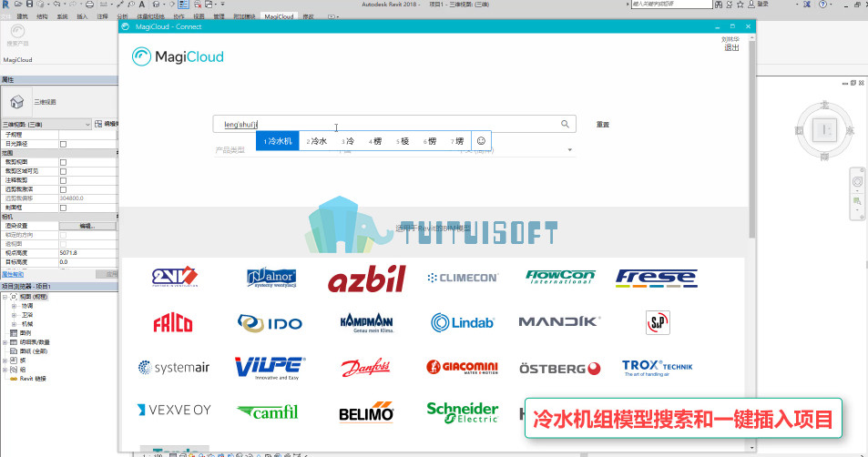The width and height of the screenshot is (868, 457).
Task: Collapse the Views node in Project Browser
Action: (x=5, y=297)
